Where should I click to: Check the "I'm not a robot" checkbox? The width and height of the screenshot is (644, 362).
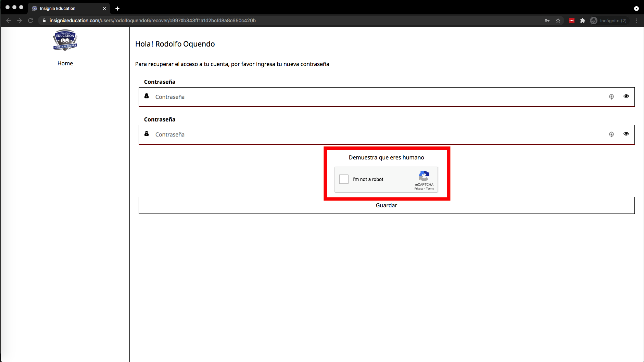pos(344,179)
